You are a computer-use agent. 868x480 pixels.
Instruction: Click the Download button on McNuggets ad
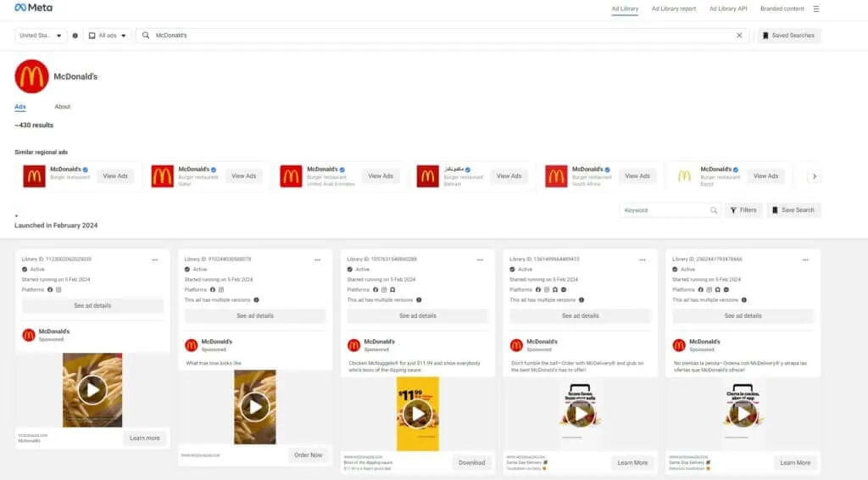[x=471, y=463]
